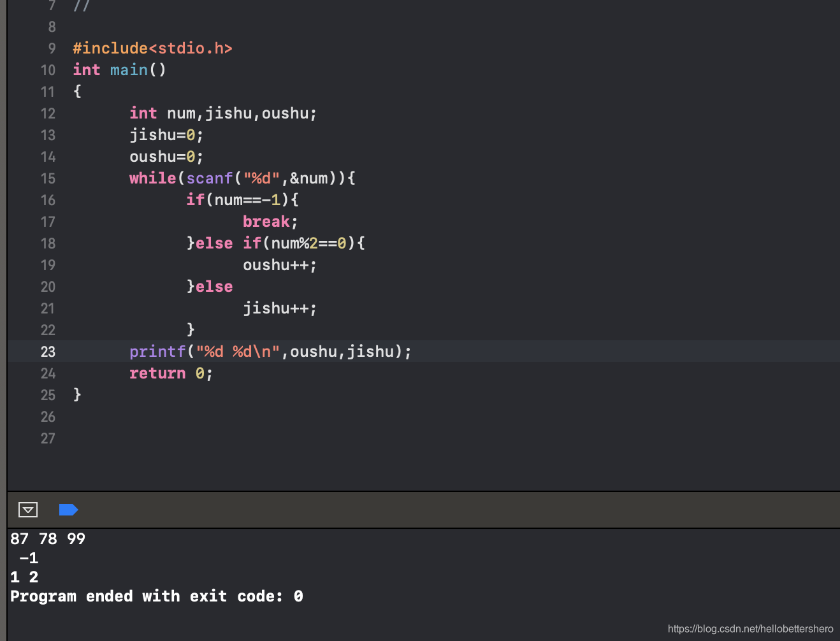This screenshot has height=641, width=840.
Task: Click line number 15 in gutter
Action: tap(48, 178)
